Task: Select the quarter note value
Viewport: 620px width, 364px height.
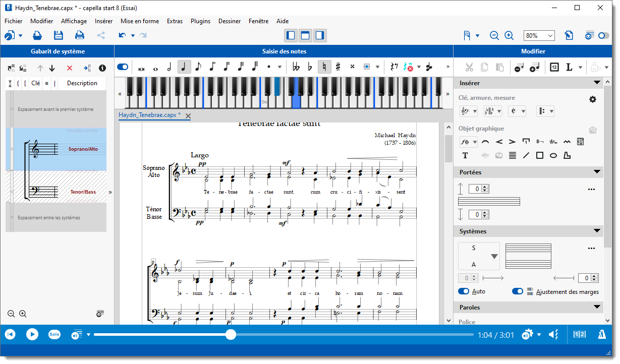Action: 184,67
